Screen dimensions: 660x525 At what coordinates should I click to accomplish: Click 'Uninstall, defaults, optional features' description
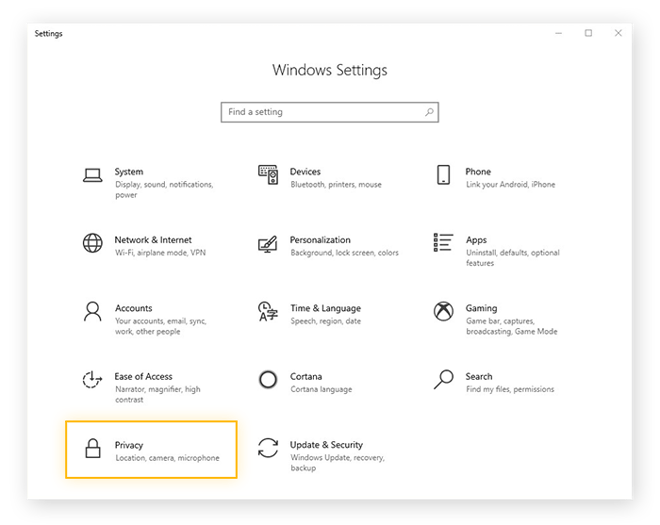tap(513, 258)
